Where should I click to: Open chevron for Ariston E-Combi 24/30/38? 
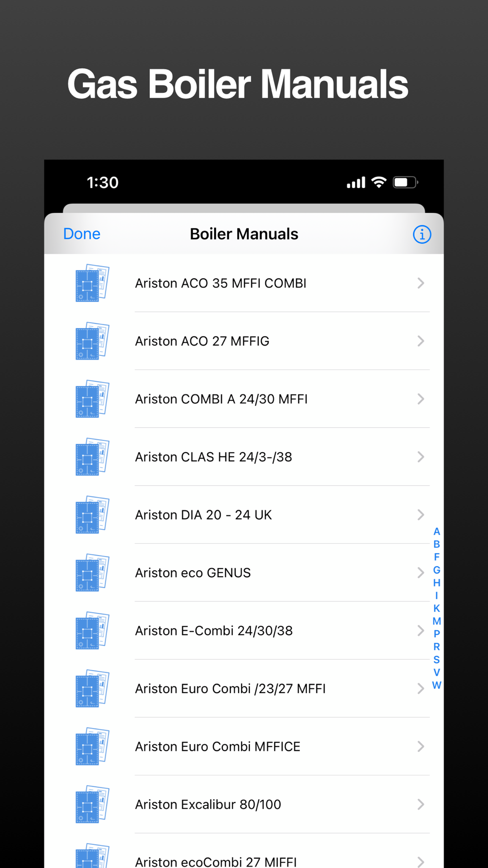(421, 631)
